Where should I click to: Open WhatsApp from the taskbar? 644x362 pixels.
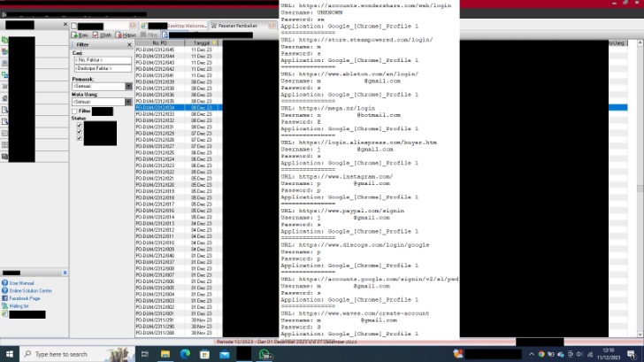pyautogui.click(x=264, y=354)
